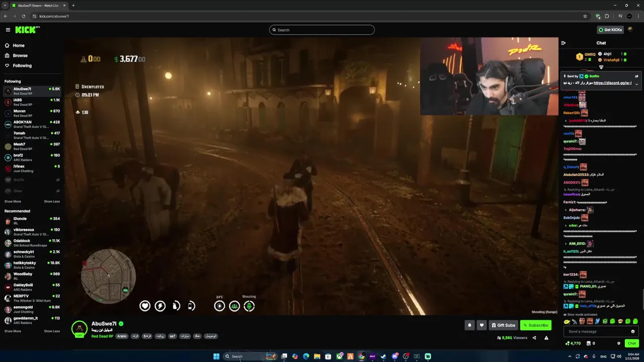Screen dimensions: 644x362
Task: Open IABS channel in Following list
Action: (32, 102)
